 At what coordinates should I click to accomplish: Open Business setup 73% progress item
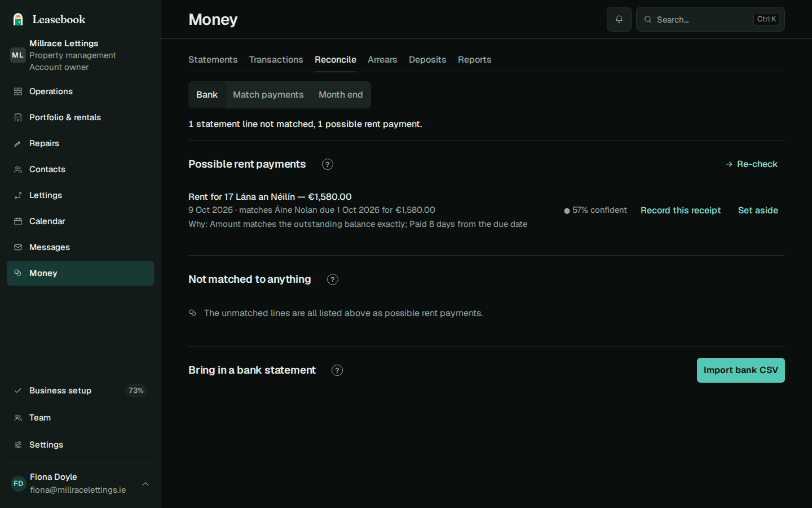pyautogui.click(x=80, y=391)
